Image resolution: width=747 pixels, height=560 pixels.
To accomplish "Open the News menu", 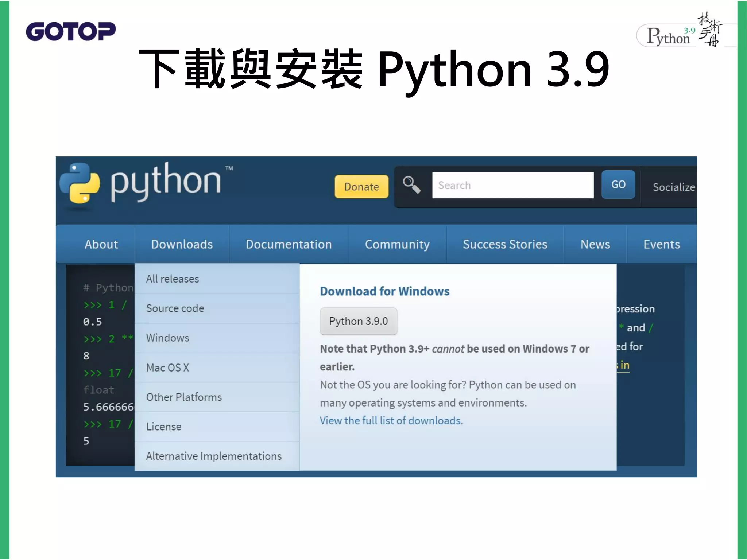I will tap(595, 244).
